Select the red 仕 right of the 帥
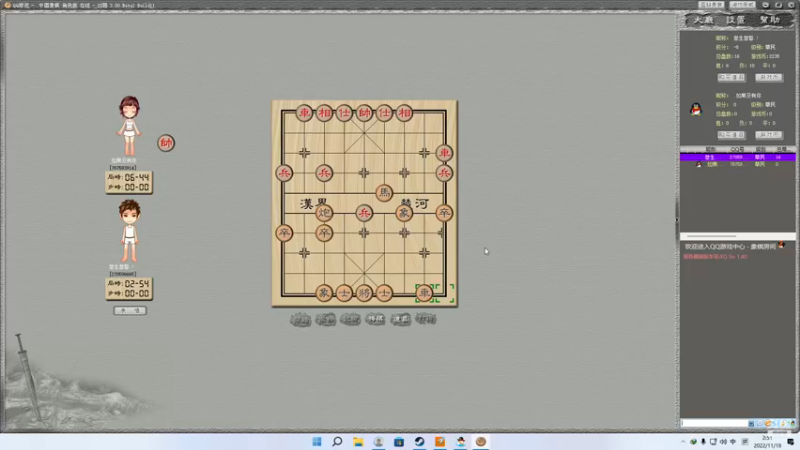 [384, 113]
